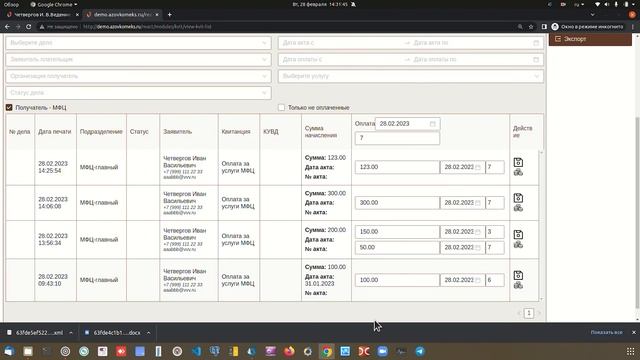Go back in the browser

point(7,27)
